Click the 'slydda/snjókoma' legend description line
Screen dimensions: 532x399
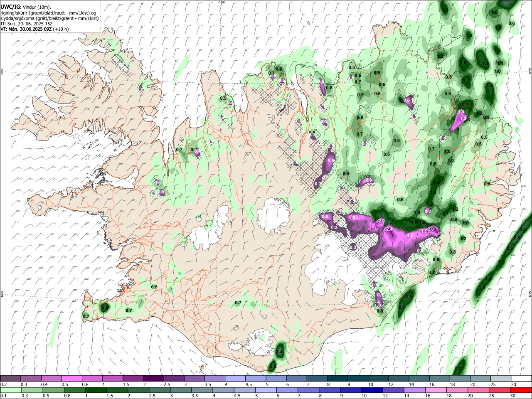pos(49,18)
